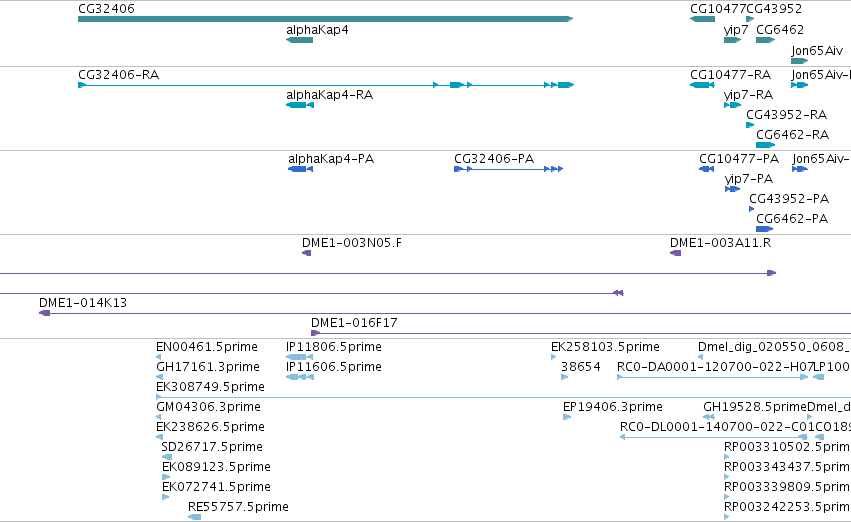
Task: Select the CG32406 gene bar
Action: coord(326,19)
